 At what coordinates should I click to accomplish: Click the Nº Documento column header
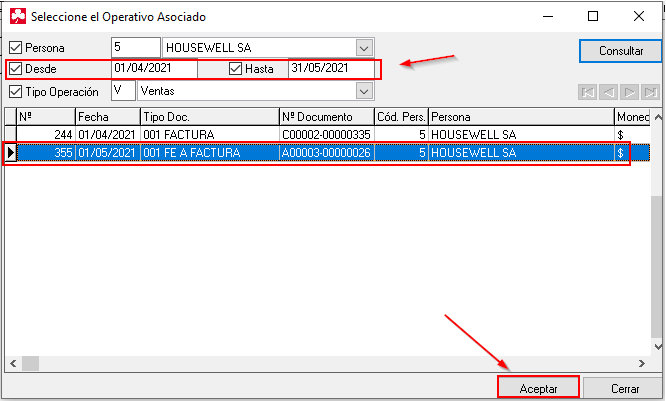[326, 117]
